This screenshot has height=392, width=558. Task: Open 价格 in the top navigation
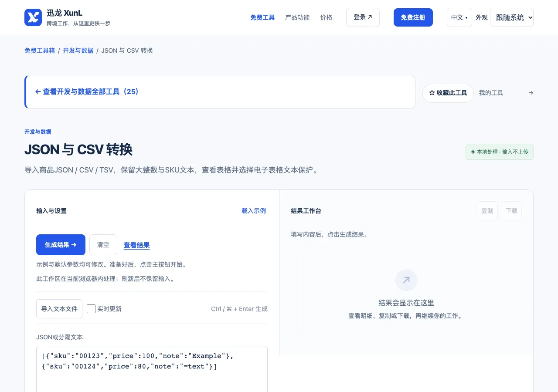pos(326,17)
